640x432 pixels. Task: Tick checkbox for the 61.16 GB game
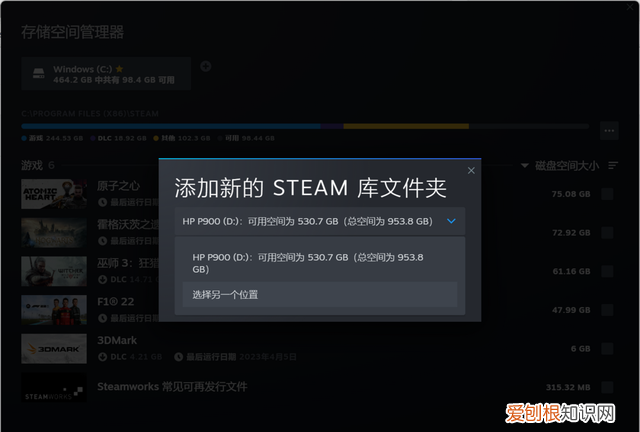click(x=607, y=271)
